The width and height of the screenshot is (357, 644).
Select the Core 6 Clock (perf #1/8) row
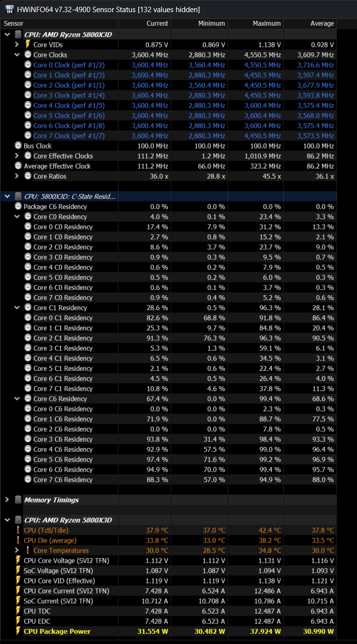tap(168, 126)
